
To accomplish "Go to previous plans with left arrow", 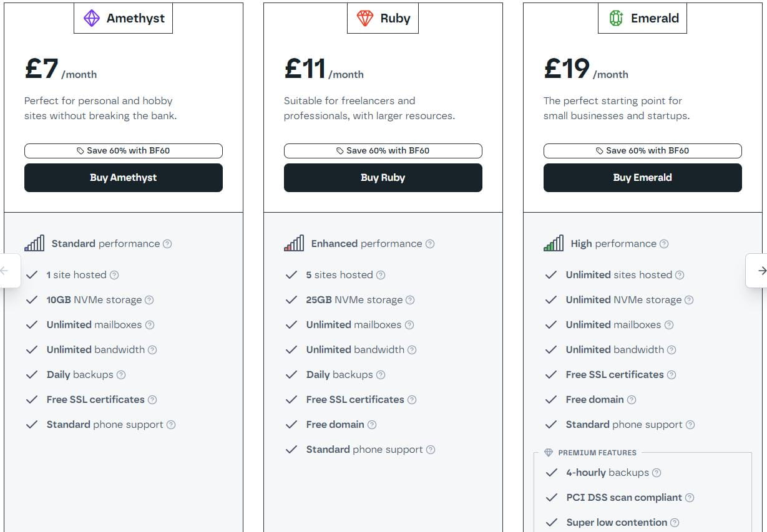I will click(5, 271).
